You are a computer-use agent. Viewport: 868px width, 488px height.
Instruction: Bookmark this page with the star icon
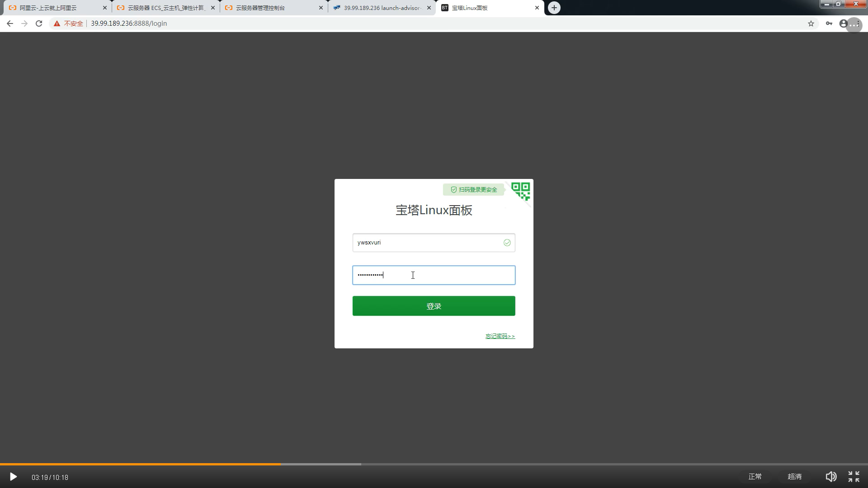811,23
